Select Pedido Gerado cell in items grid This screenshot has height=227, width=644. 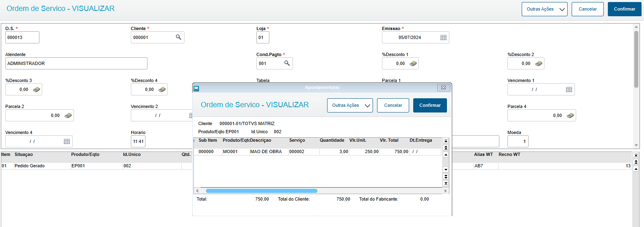coord(42,166)
